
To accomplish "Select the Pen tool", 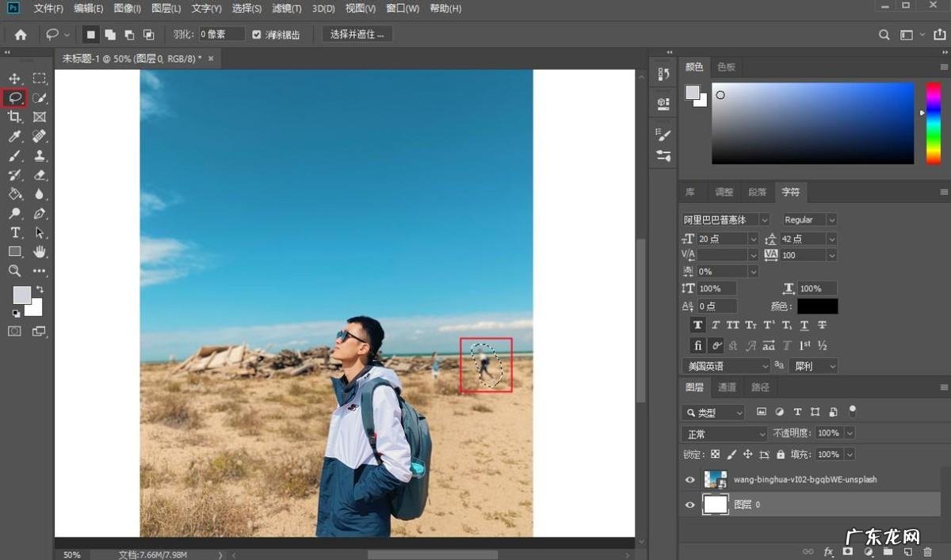I will (40, 214).
